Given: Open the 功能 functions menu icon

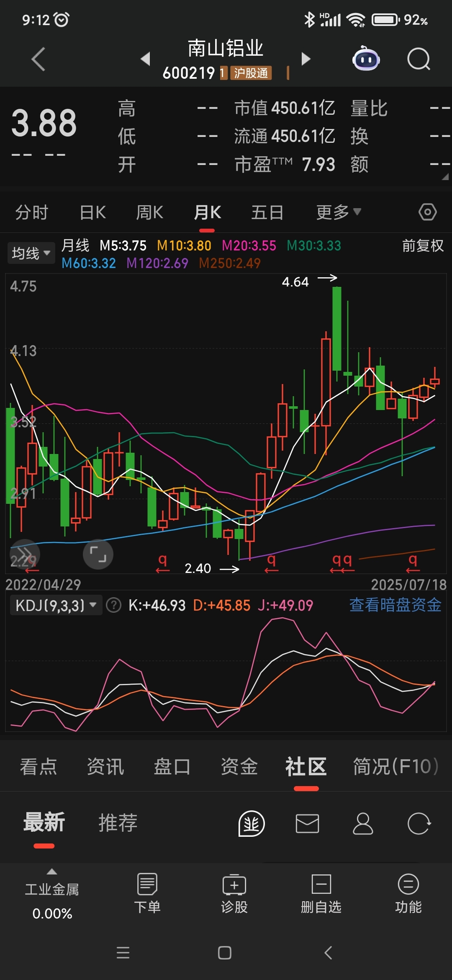Looking at the screenshot, I should click(x=408, y=893).
